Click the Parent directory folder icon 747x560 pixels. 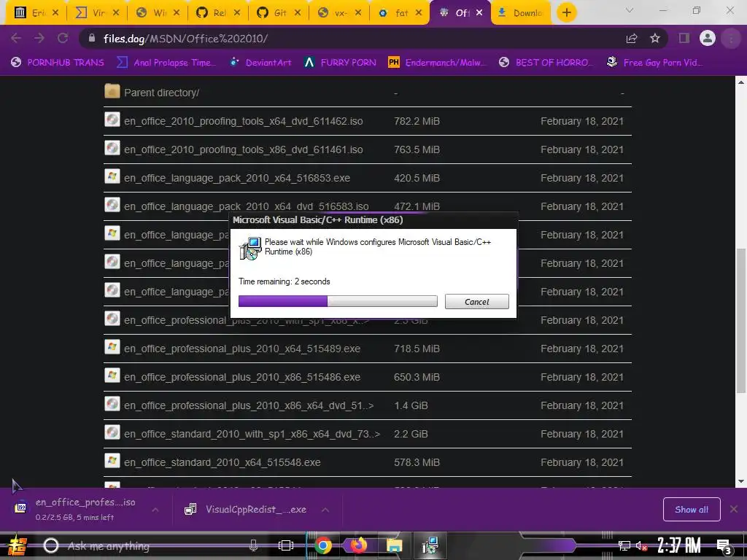pos(112,91)
